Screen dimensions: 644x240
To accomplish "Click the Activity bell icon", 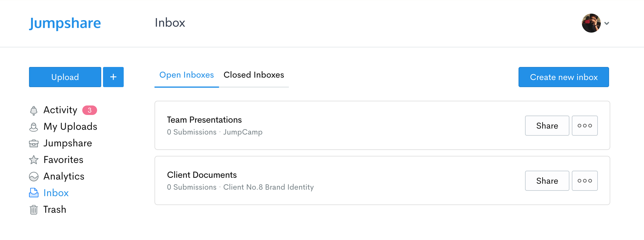I will (x=34, y=111).
